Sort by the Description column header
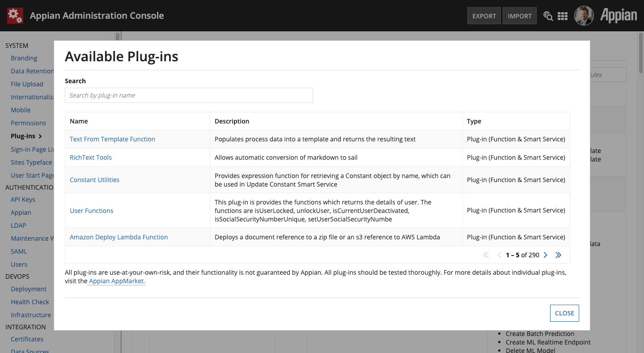644x353 pixels. (336, 121)
